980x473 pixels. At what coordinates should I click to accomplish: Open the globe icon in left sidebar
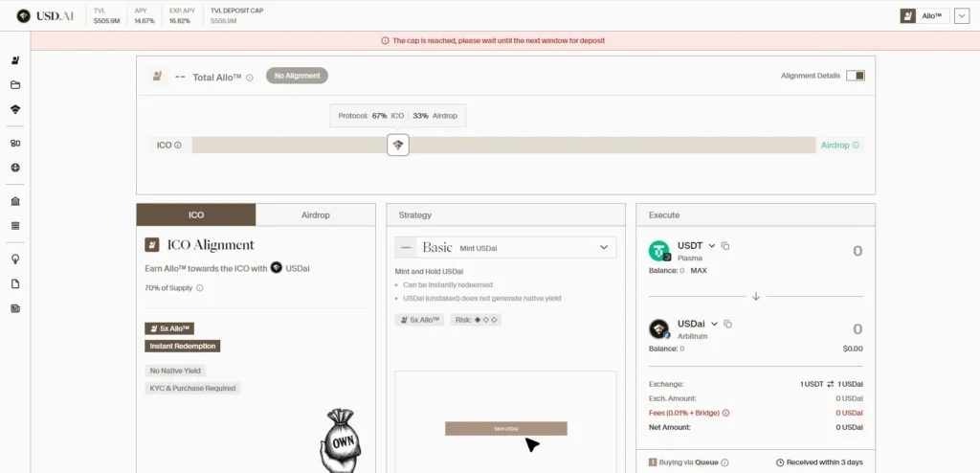point(15,168)
